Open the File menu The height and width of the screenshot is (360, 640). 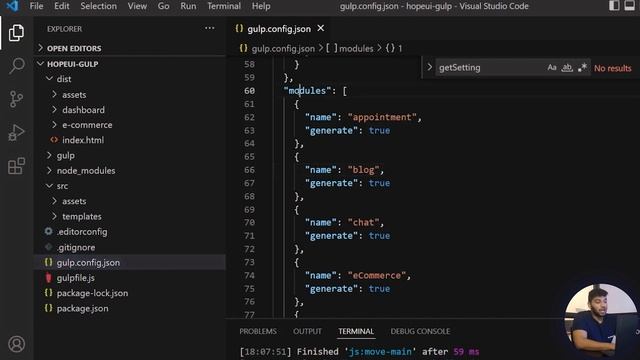36,6
